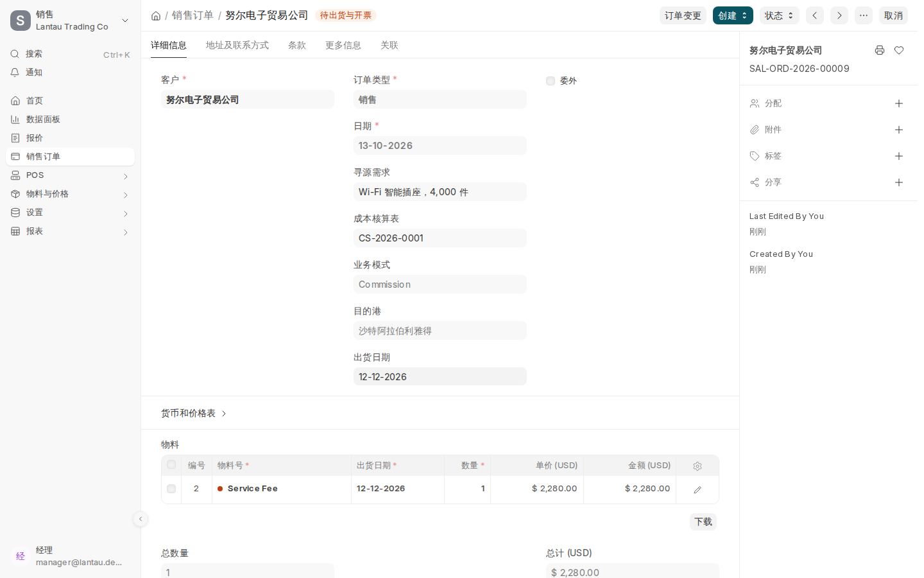Image resolution: width=924 pixels, height=578 pixels.
Task: Click the 寻源需求 field
Action: 440,191
